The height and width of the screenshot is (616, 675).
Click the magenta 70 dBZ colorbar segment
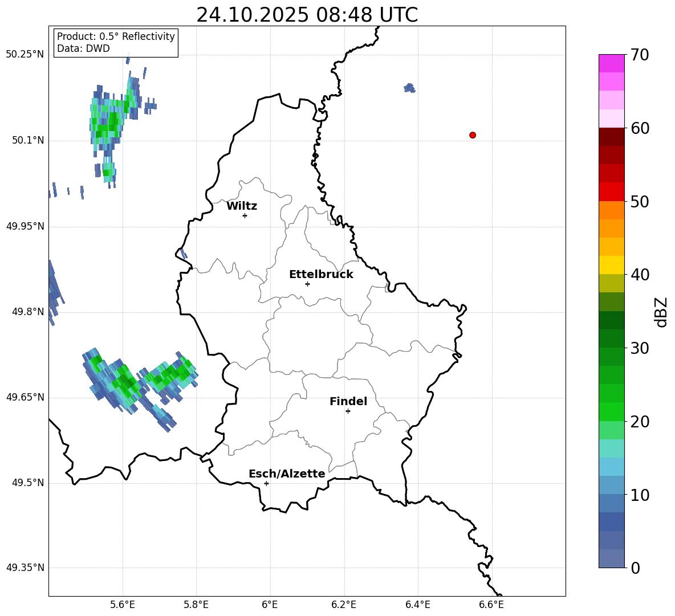611,63
